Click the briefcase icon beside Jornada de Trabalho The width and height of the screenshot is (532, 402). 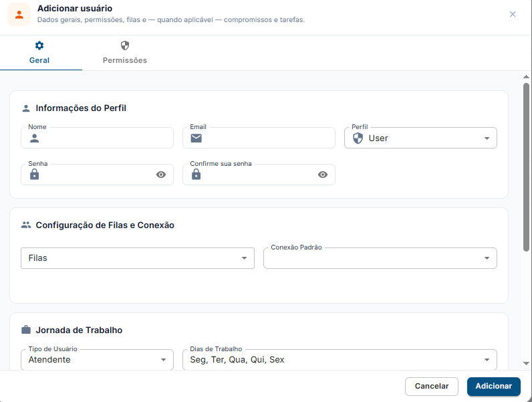tap(26, 330)
